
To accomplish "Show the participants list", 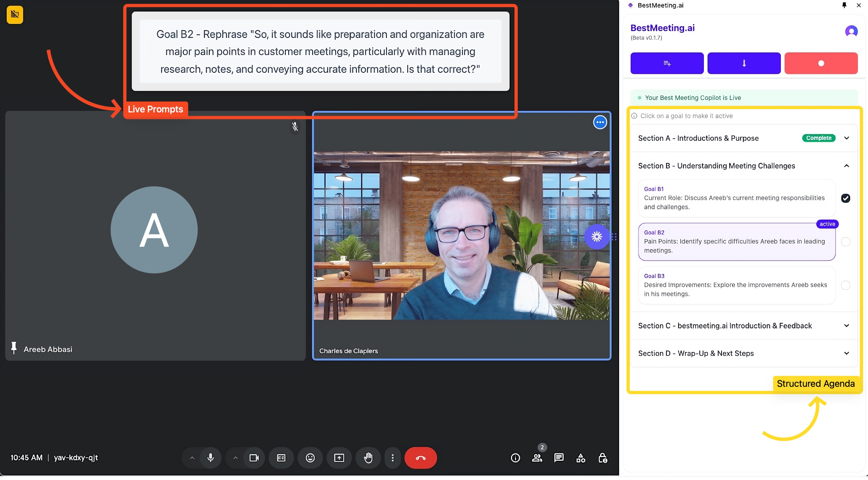I will coord(537,458).
